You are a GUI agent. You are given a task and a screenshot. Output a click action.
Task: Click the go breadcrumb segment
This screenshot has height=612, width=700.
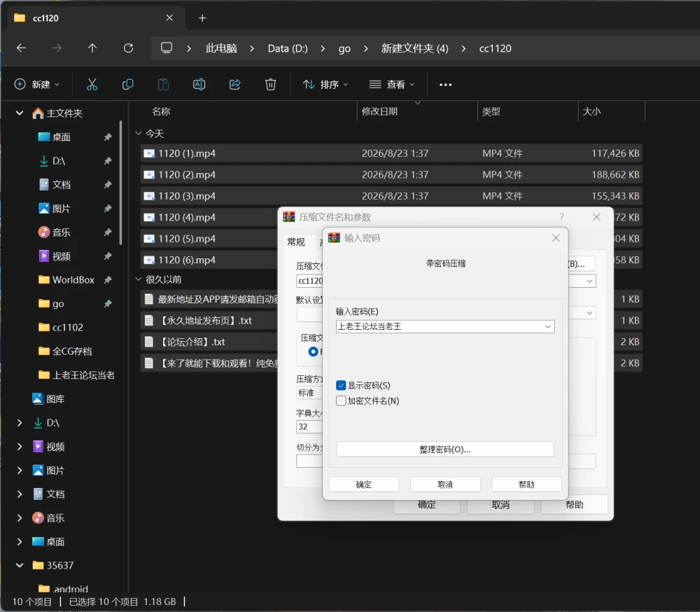click(344, 48)
